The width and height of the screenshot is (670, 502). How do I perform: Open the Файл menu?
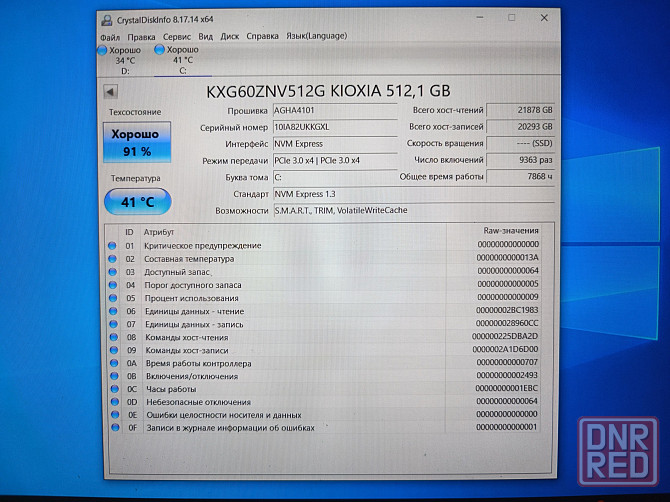click(110, 37)
